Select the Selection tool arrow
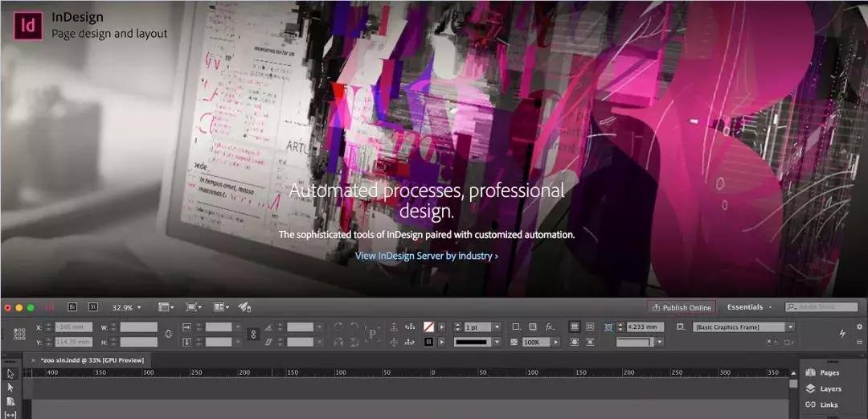868x419 pixels. pyautogui.click(x=10, y=374)
